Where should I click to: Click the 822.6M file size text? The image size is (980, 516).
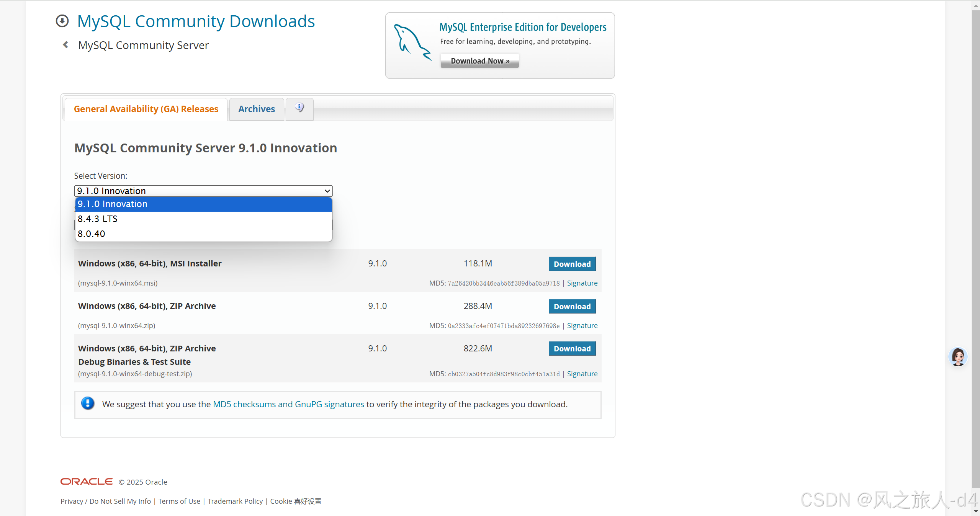pyautogui.click(x=478, y=349)
